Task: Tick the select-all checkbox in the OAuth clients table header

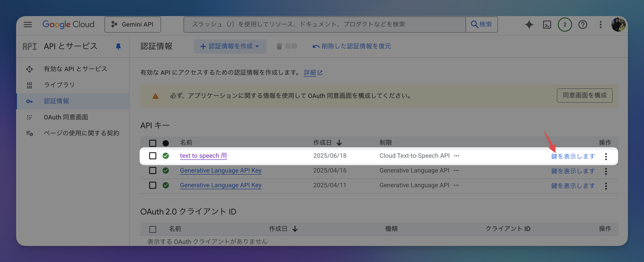Action: 153,229
